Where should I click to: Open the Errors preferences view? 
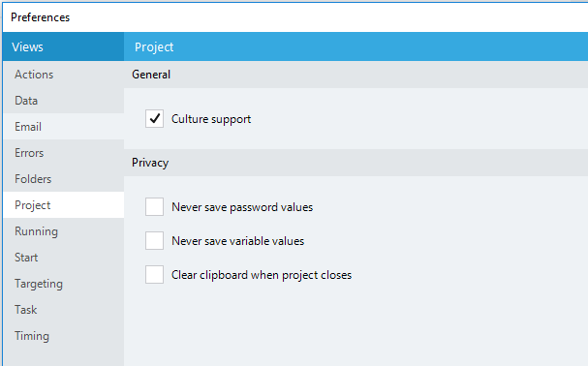[63, 153]
